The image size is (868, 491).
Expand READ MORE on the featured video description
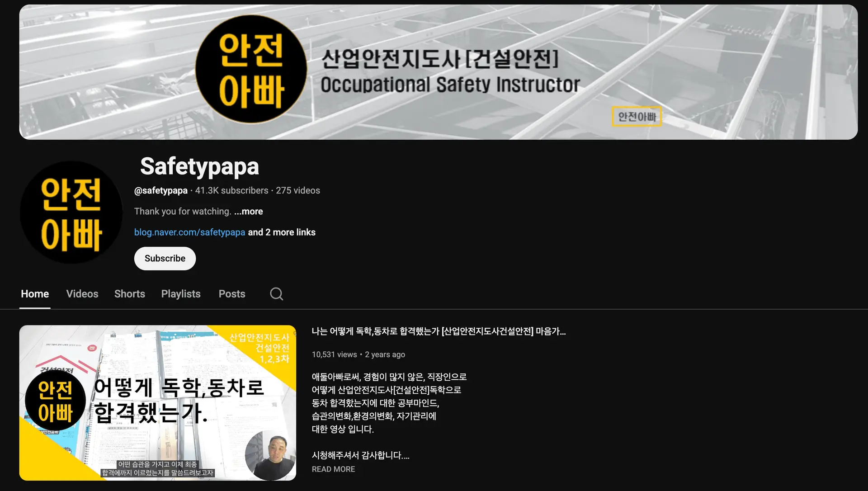coord(333,469)
